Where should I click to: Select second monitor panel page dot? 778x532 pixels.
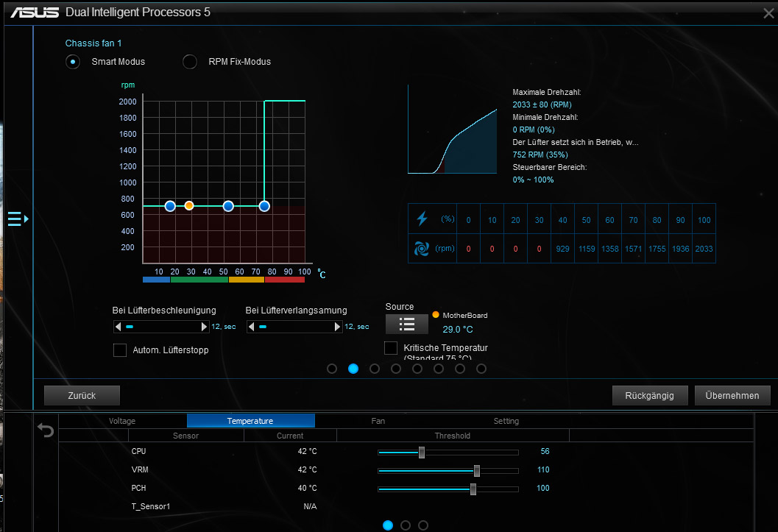coord(406,525)
